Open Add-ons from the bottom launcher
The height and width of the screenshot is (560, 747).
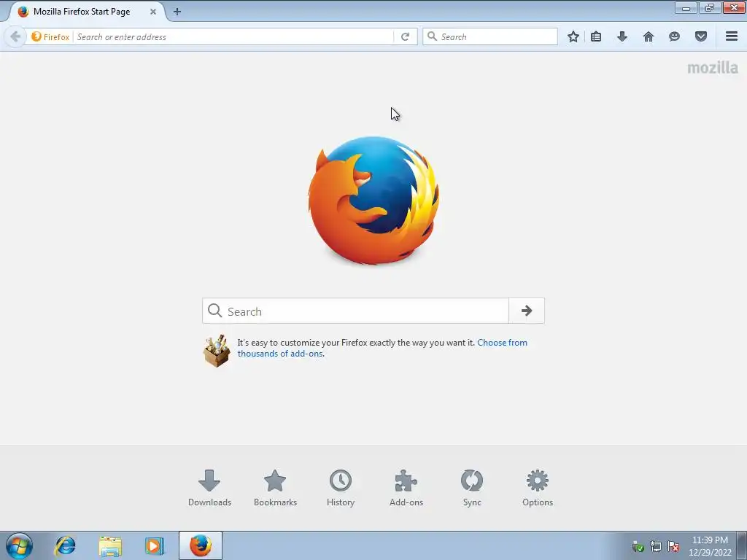(x=406, y=488)
